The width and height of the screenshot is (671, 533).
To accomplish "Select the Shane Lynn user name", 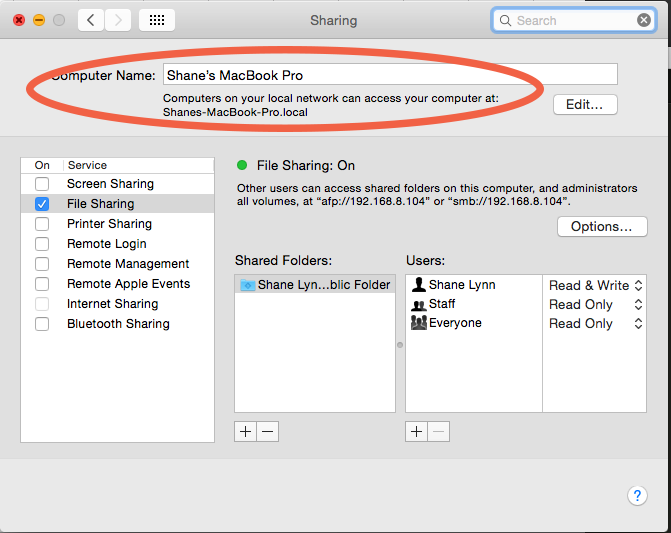I will click(x=462, y=285).
